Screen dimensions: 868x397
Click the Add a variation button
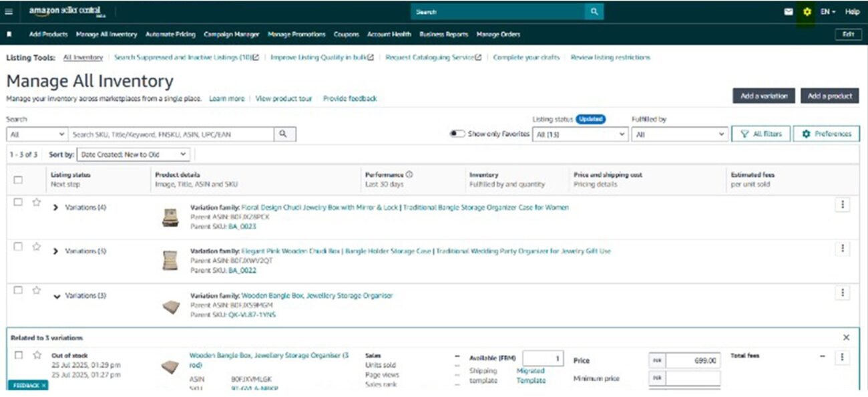point(764,96)
